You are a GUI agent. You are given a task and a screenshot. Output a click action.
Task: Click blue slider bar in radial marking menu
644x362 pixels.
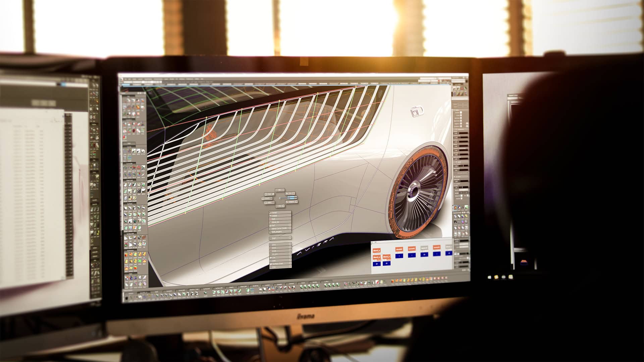coord(292,198)
